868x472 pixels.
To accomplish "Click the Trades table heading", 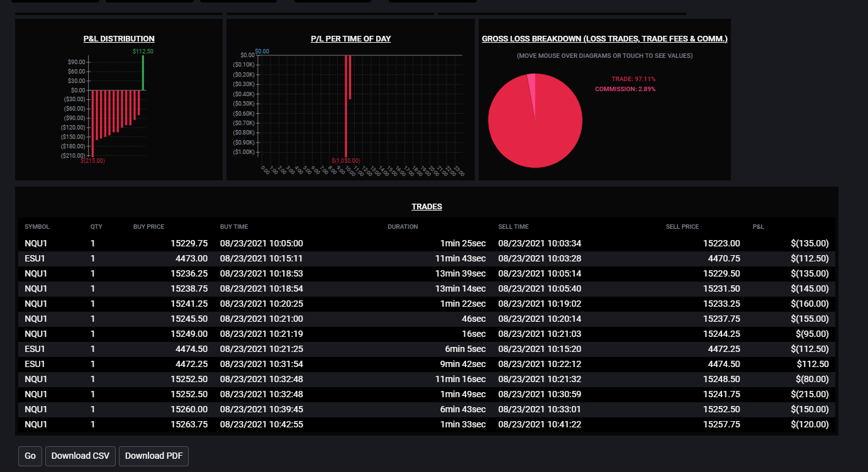I will click(x=426, y=206).
